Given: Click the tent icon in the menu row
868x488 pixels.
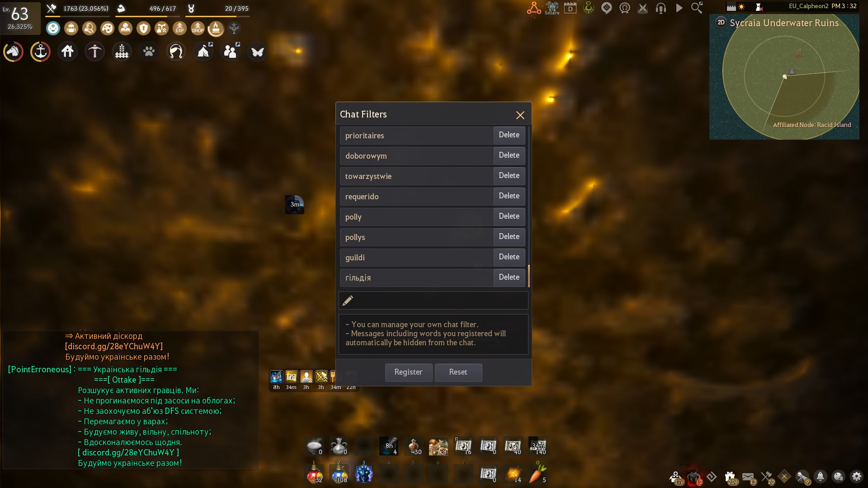Looking at the screenshot, I should click(203, 52).
